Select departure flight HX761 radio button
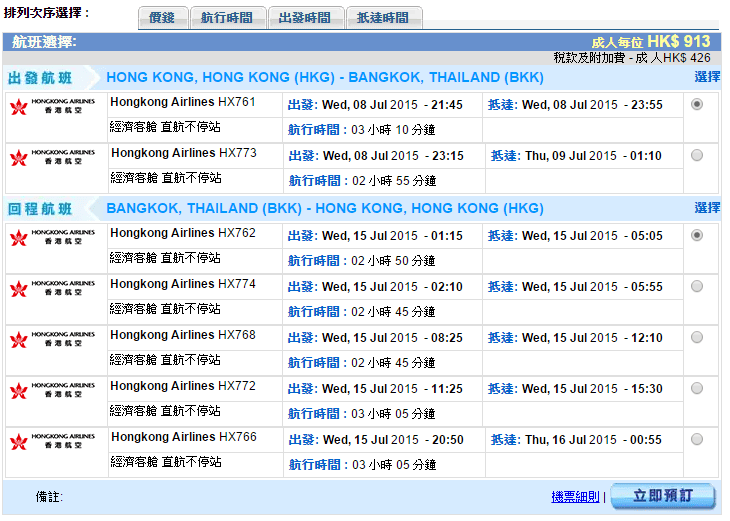Viewport: 730px width, 521px height. [x=697, y=104]
